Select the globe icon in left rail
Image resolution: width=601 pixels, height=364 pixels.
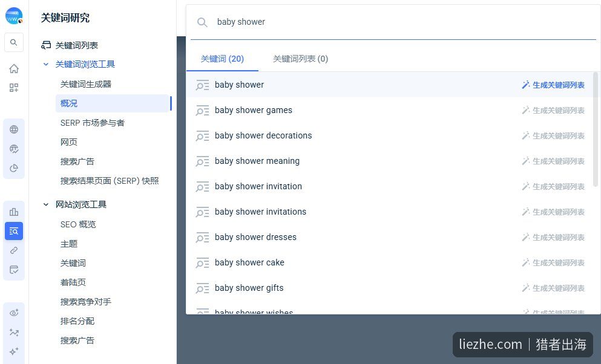point(14,129)
